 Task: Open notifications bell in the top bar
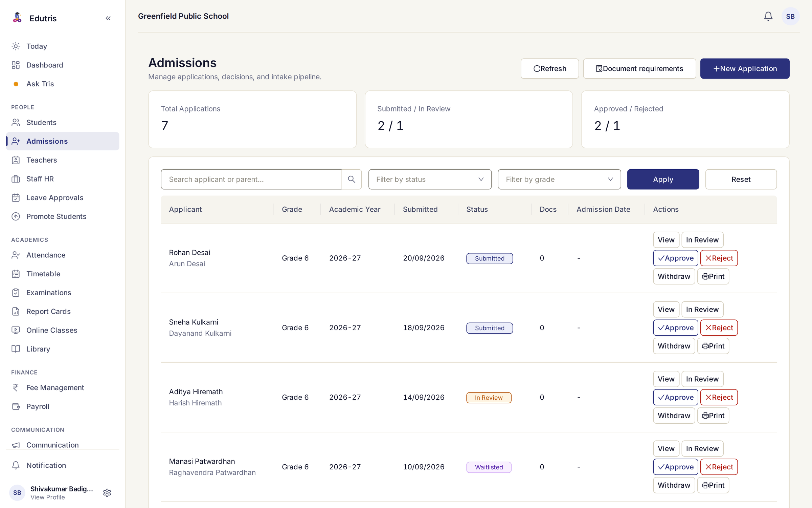pyautogui.click(x=768, y=16)
